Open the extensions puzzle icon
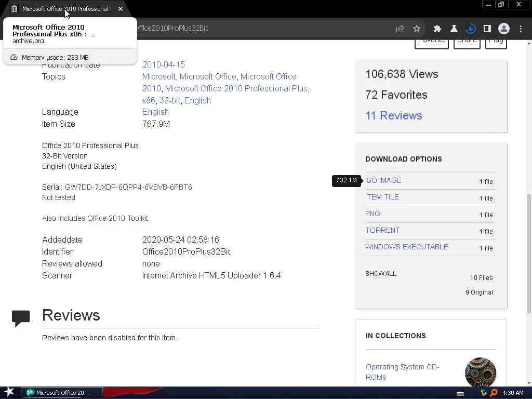This screenshot has height=399, width=532. coord(437,29)
